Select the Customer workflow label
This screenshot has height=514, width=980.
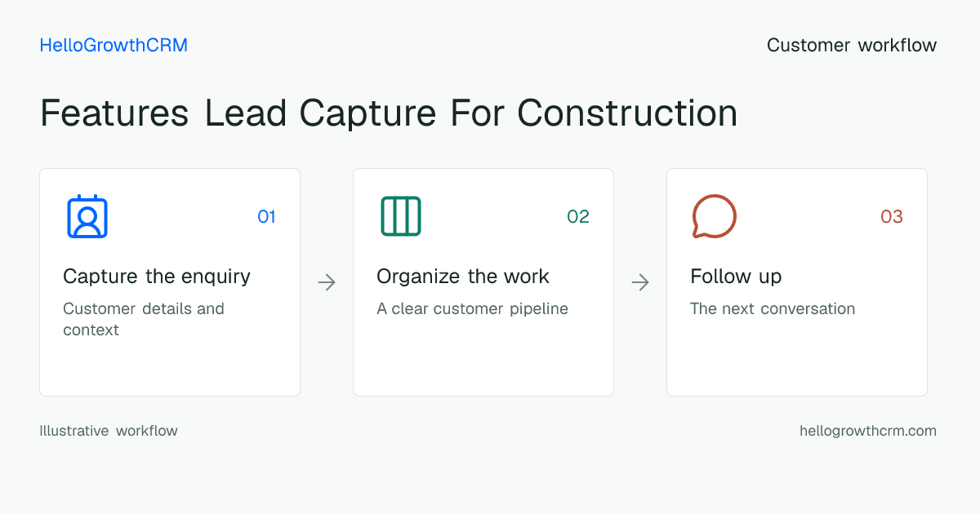point(852,46)
